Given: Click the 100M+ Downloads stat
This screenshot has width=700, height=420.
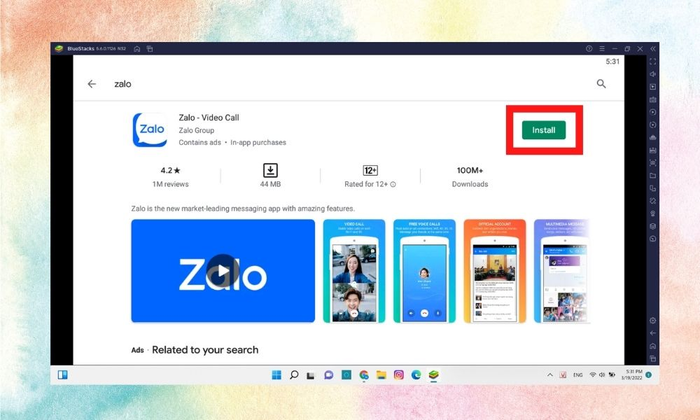Looking at the screenshot, I should 470,177.
